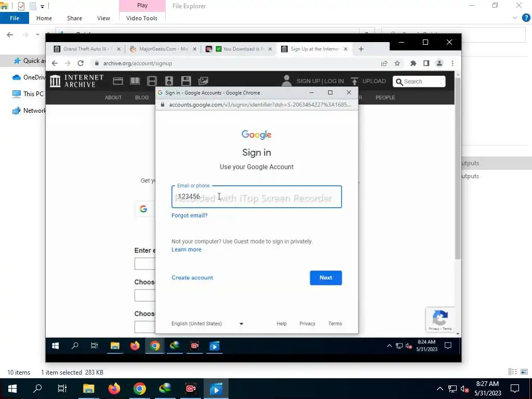Viewport: 532px width, 399px height.
Task: Open File Explorer recent locations dropdown
Action: coord(37,35)
